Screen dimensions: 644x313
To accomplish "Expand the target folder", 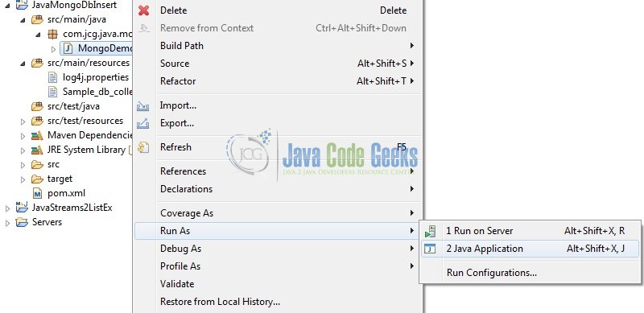I will click(x=23, y=179).
